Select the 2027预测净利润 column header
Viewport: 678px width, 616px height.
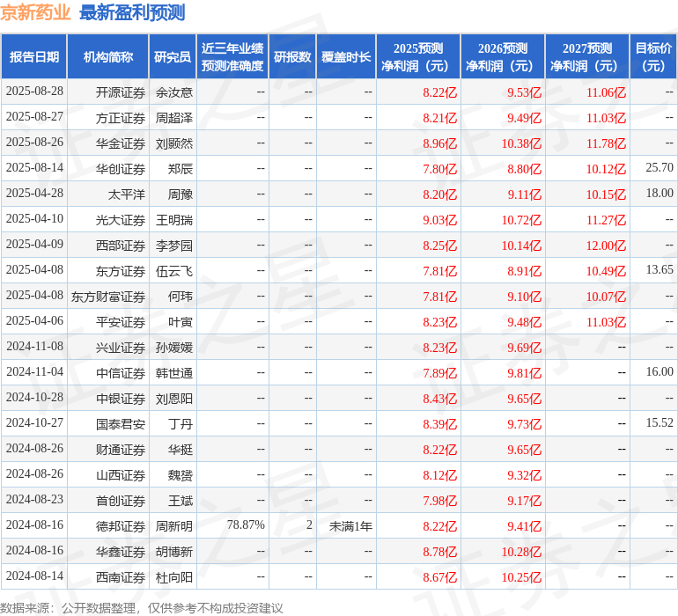click(587, 57)
